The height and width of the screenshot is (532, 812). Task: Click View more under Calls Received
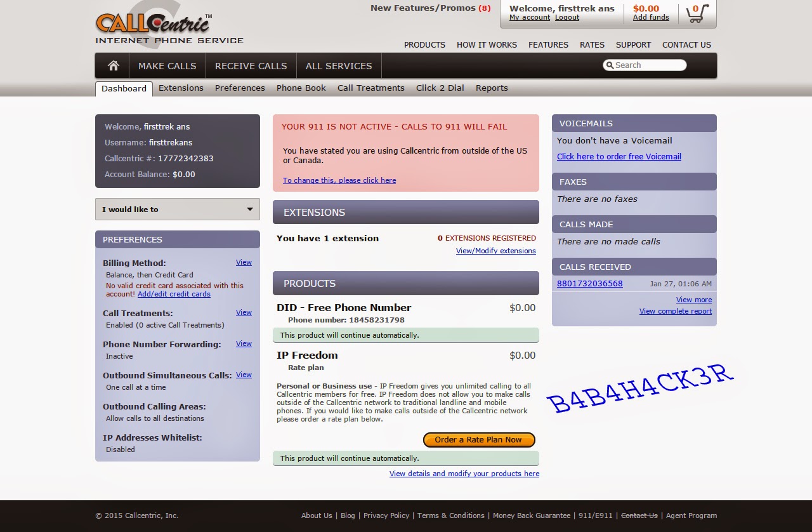click(x=694, y=300)
